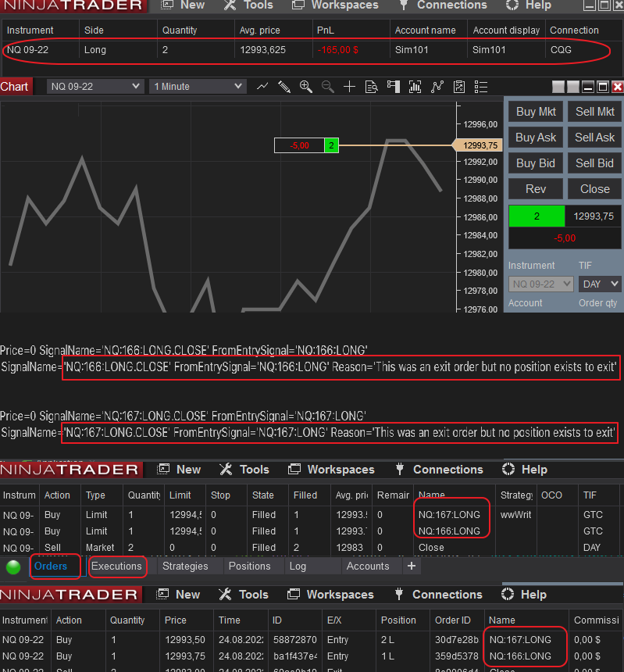Open New menu in the executions window

(179, 595)
